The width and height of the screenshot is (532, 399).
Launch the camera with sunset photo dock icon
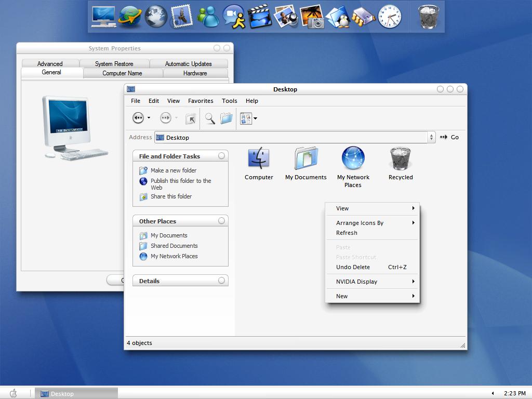[312, 16]
